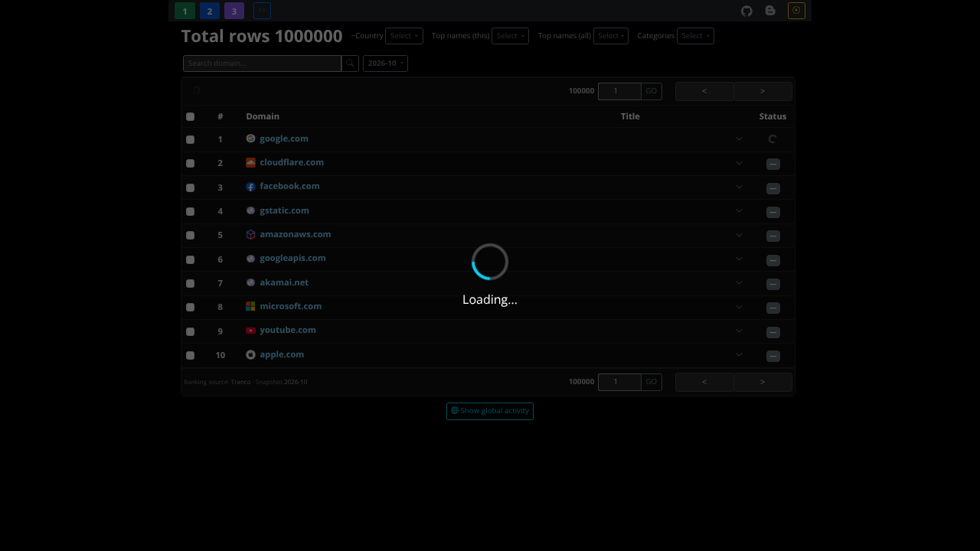Click the status dash icon for amazonaws.com

coord(773,236)
